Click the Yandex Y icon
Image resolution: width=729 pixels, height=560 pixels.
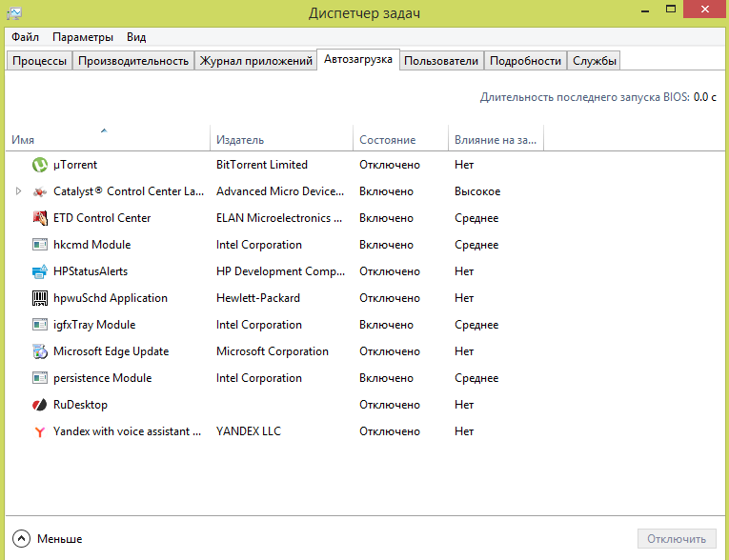tap(39, 431)
